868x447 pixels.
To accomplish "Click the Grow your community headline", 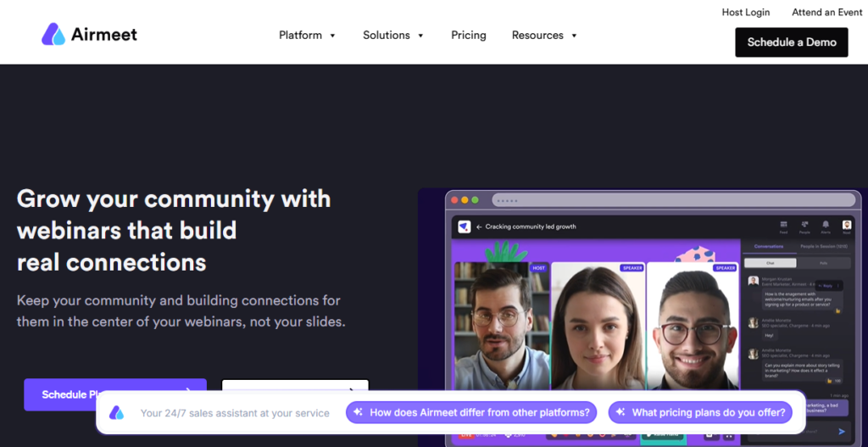I will click(x=174, y=230).
